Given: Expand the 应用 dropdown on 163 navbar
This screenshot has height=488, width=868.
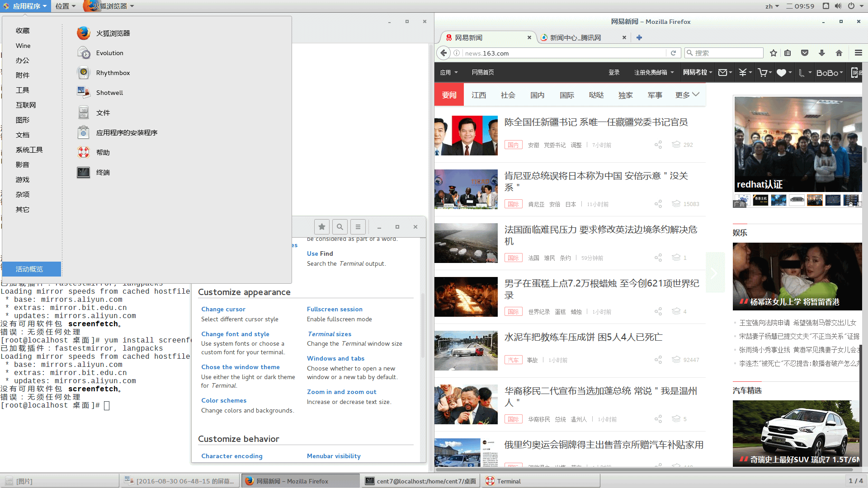Looking at the screenshot, I should click(x=449, y=72).
